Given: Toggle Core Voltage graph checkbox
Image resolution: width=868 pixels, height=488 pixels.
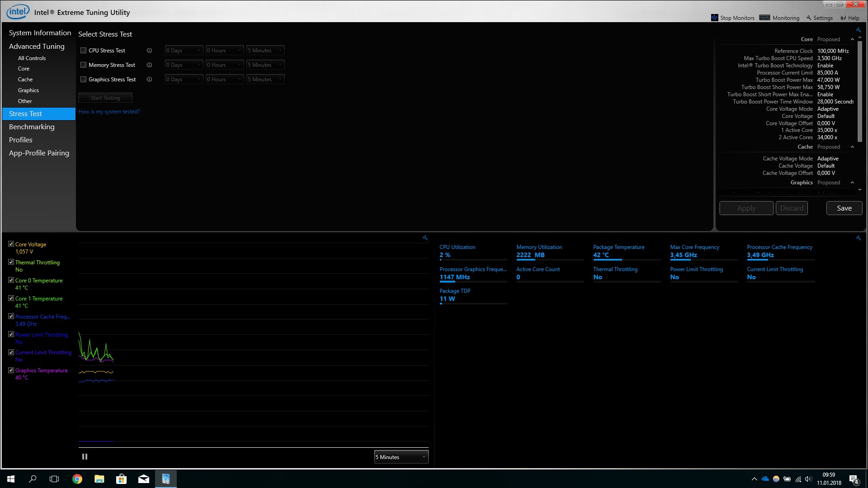Looking at the screenshot, I should [x=11, y=244].
